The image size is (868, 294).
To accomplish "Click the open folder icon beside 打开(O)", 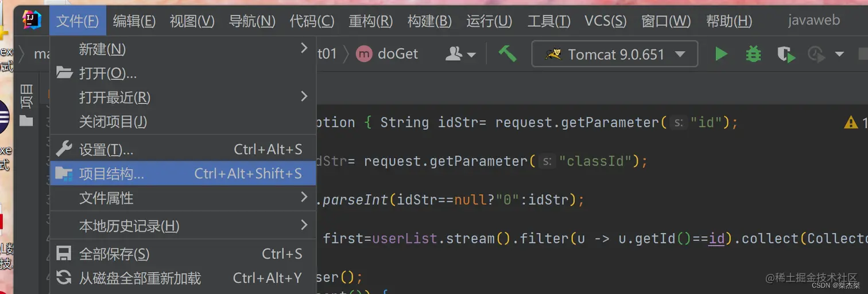I will pos(64,73).
